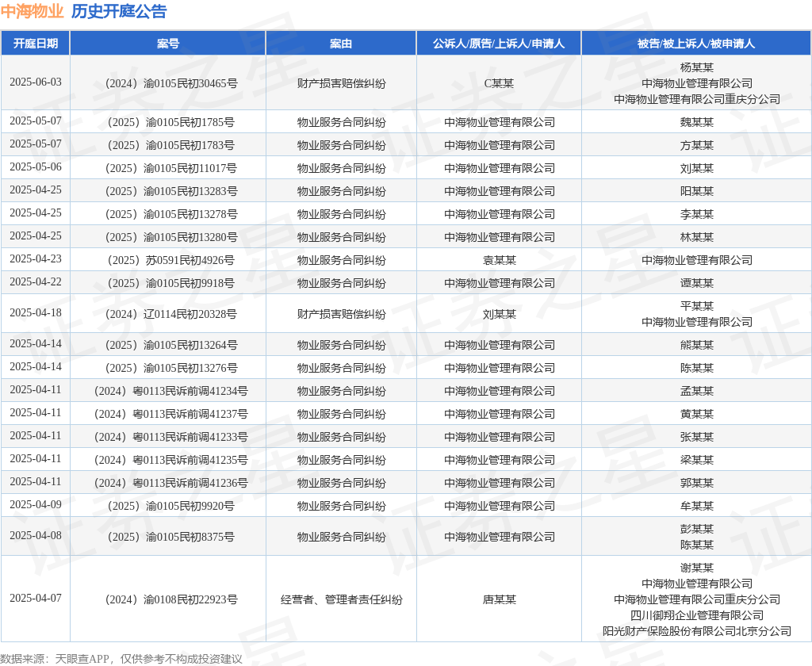
Task: Click the date cell 2025-04-23
Action: 35,259
